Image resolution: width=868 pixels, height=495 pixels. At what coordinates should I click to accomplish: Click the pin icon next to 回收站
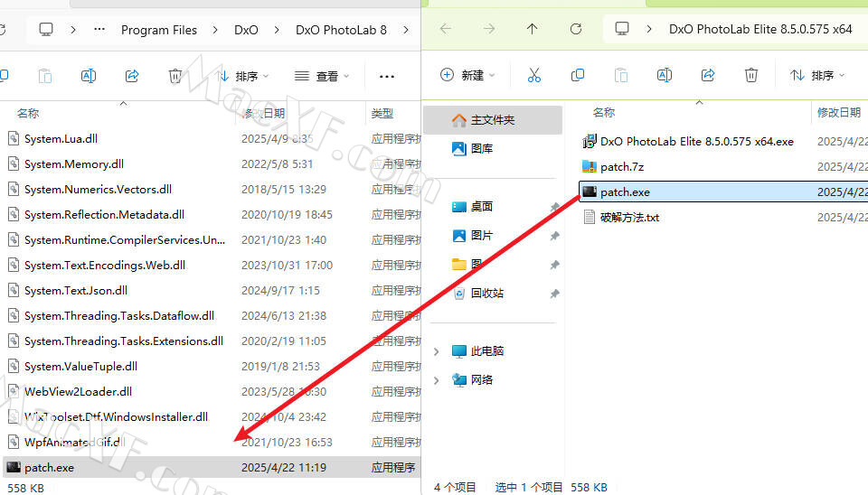554,294
